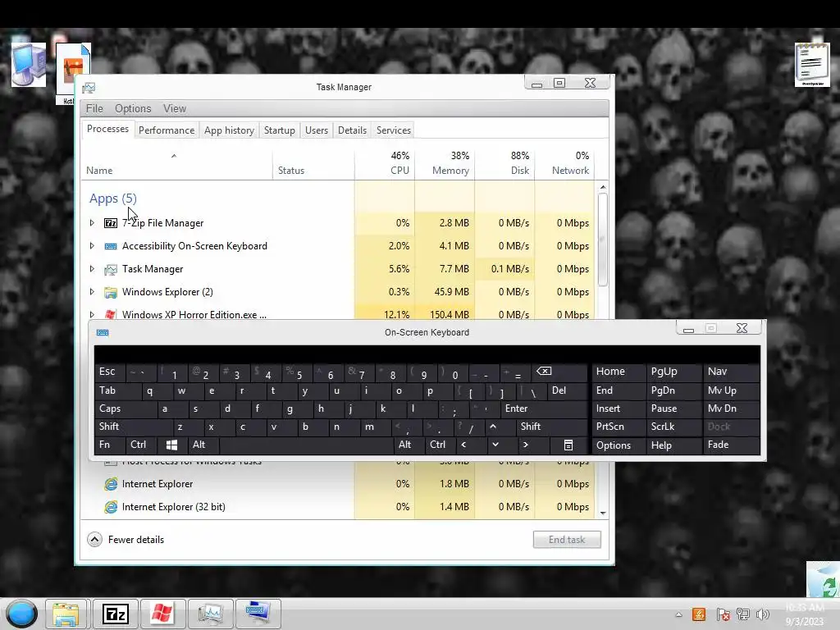Toggle the right Shift key on keyboard
The width and height of the screenshot is (840, 630).
552,427
